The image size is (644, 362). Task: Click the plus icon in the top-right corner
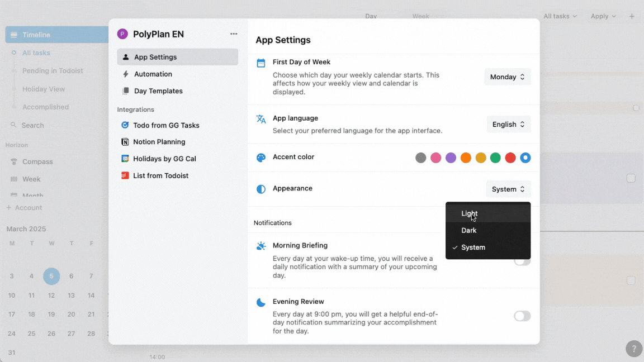coord(632,16)
